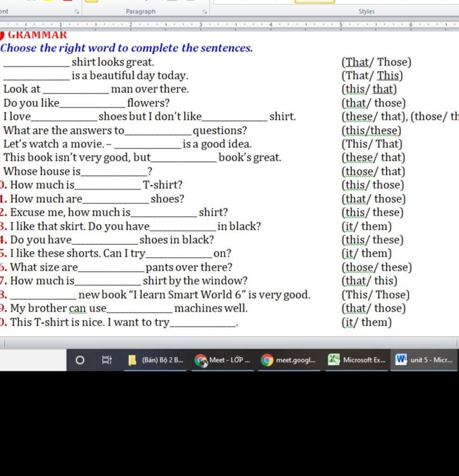Viewport: 459px width, 476px height.
Task: Click the option '(those/ that)' for the house sentence
Action: click(x=373, y=172)
